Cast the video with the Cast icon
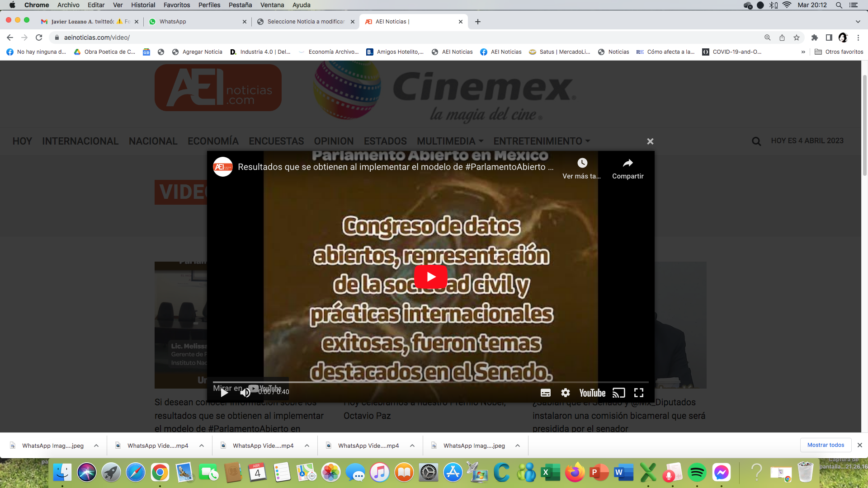 click(x=618, y=393)
